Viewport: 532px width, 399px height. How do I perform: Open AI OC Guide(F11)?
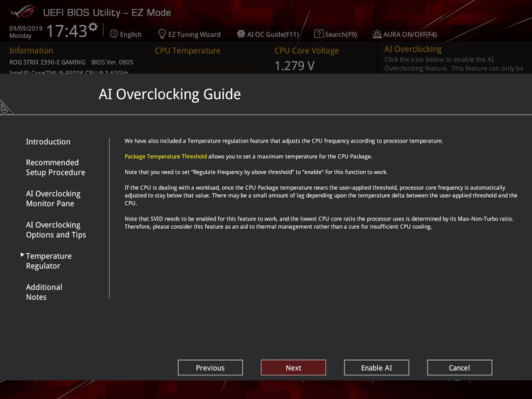pos(273,34)
